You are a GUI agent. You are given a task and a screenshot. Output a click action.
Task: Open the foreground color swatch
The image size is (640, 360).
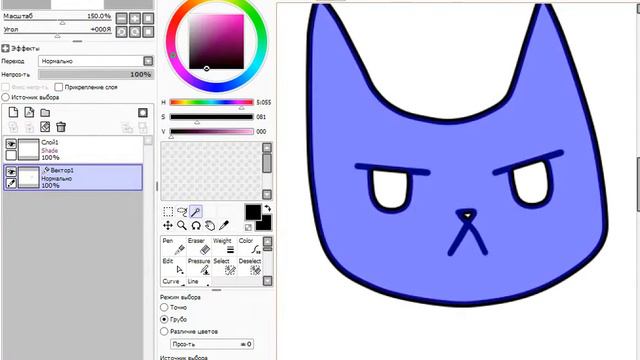click(253, 212)
